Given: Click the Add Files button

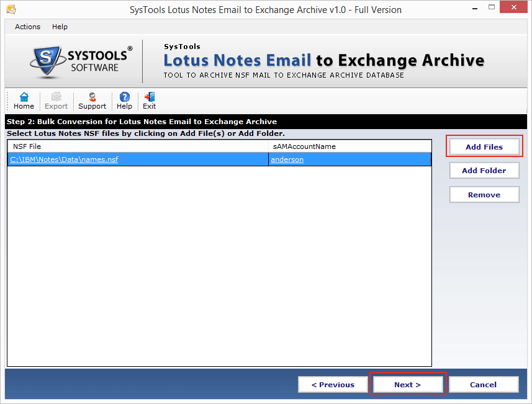Looking at the screenshot, I should coord(484,147).
